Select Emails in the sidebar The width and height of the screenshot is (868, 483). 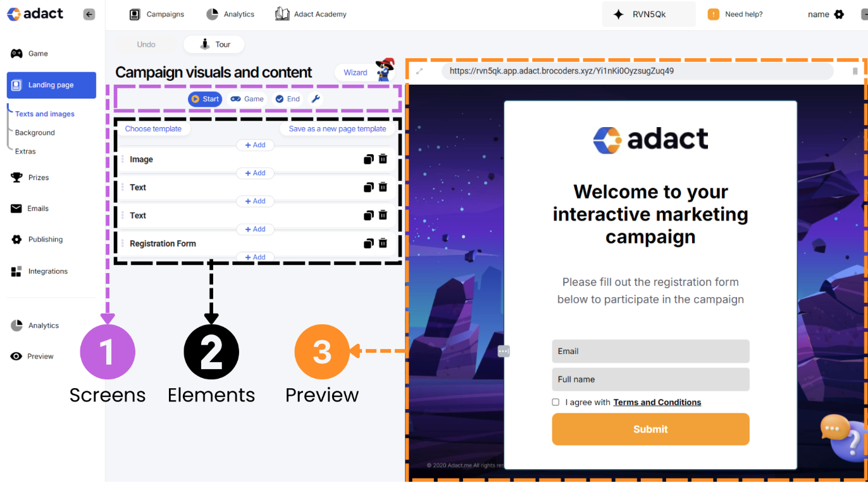39,208
